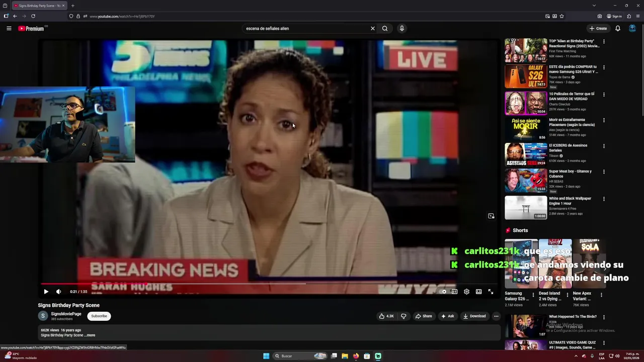Subscribe to SignsMoviePage channel
Screen dimensions: 644x362
tap(99, 316)
